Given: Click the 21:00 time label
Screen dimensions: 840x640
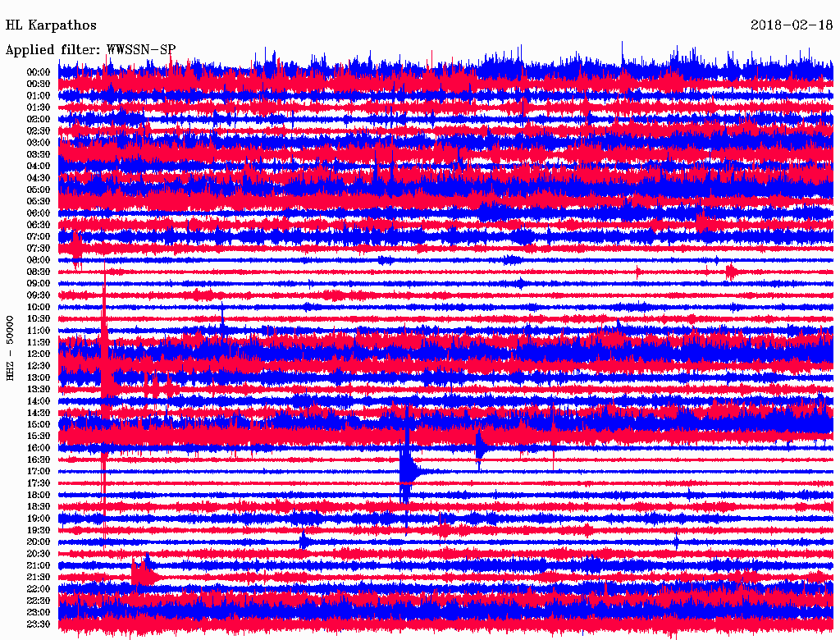Looking at the screenshot, I should coord(39,566).
